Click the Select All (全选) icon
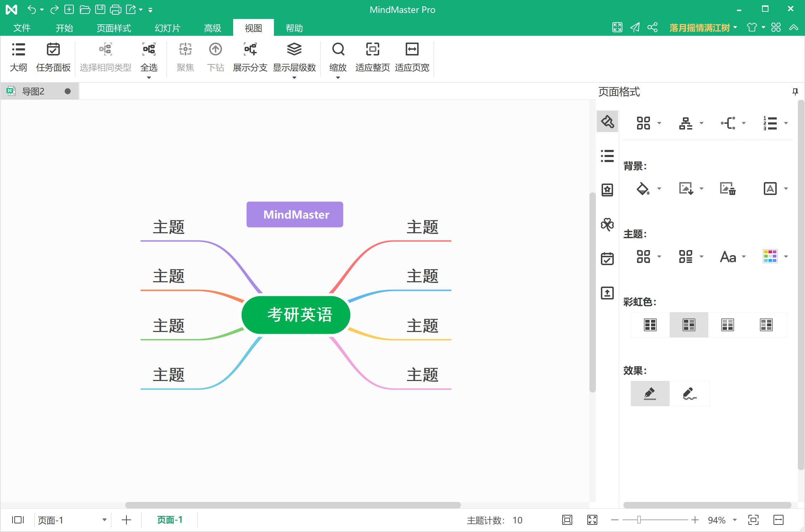 coord(149,49)
